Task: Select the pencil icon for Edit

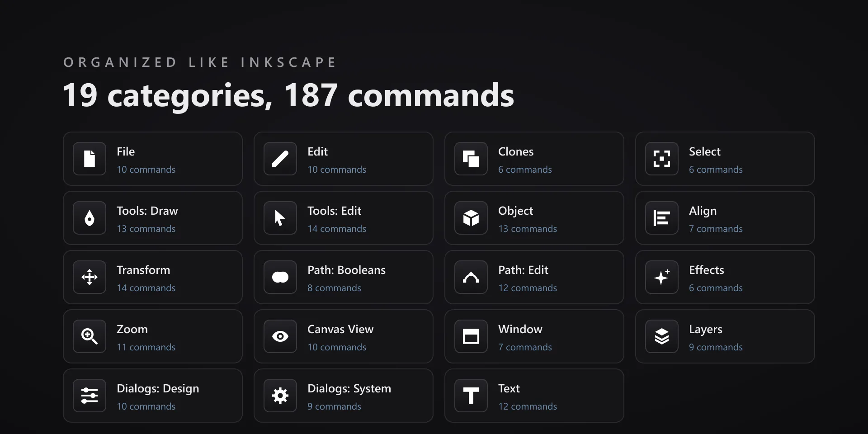Action: (x=280, y=159)
